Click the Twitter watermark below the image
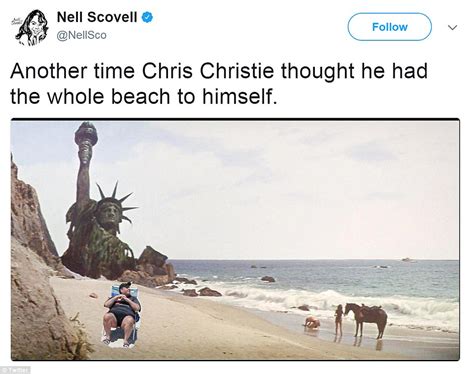474x374 pixels. [x=16, y=370]
